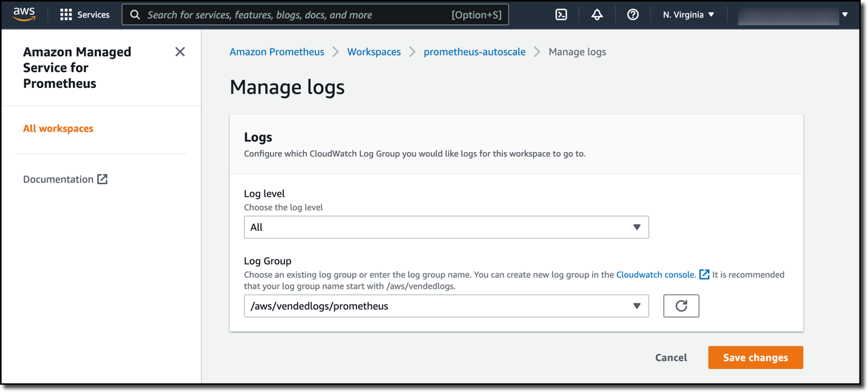Viewport: 868px width, 392px height.
Task: Navigate to Workspaces breadcrumb
Action: coord(374,52)
